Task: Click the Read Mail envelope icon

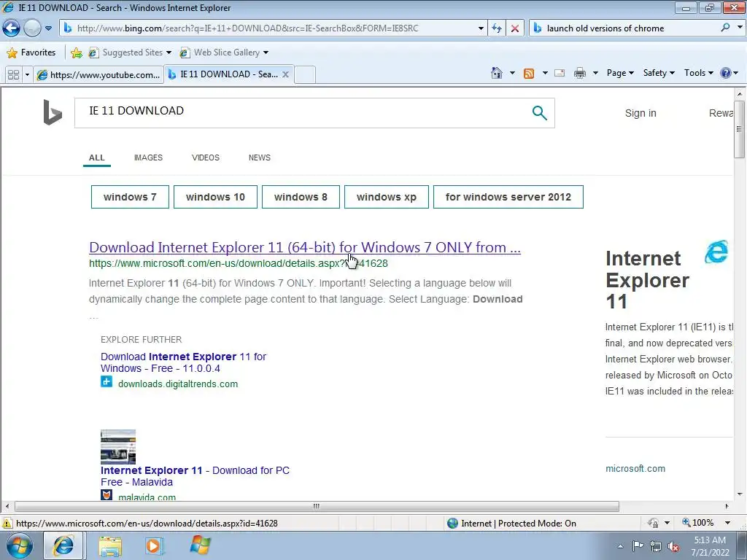Action: point(560,73)
